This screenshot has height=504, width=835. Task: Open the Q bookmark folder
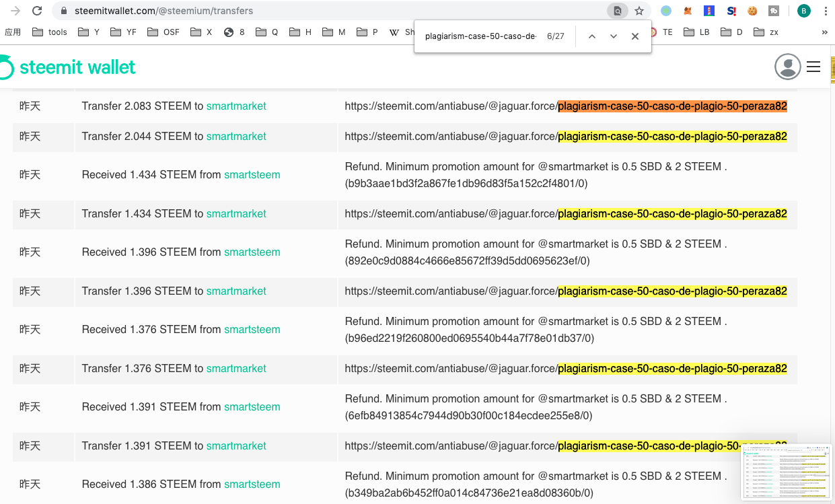pos(266,32)
